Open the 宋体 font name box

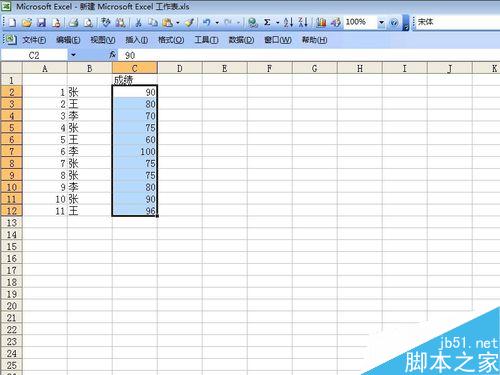pos(457,22)
